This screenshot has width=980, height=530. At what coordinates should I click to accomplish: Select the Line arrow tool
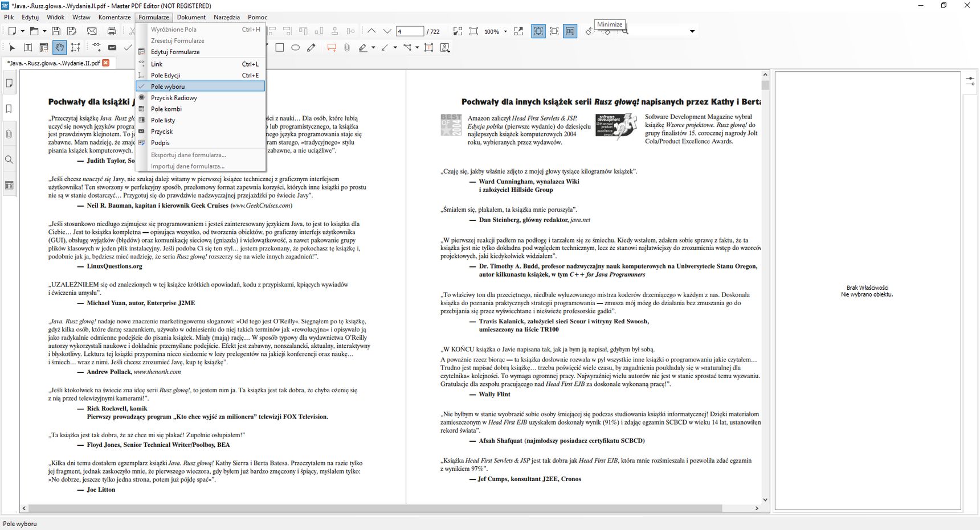coord(385,48)
